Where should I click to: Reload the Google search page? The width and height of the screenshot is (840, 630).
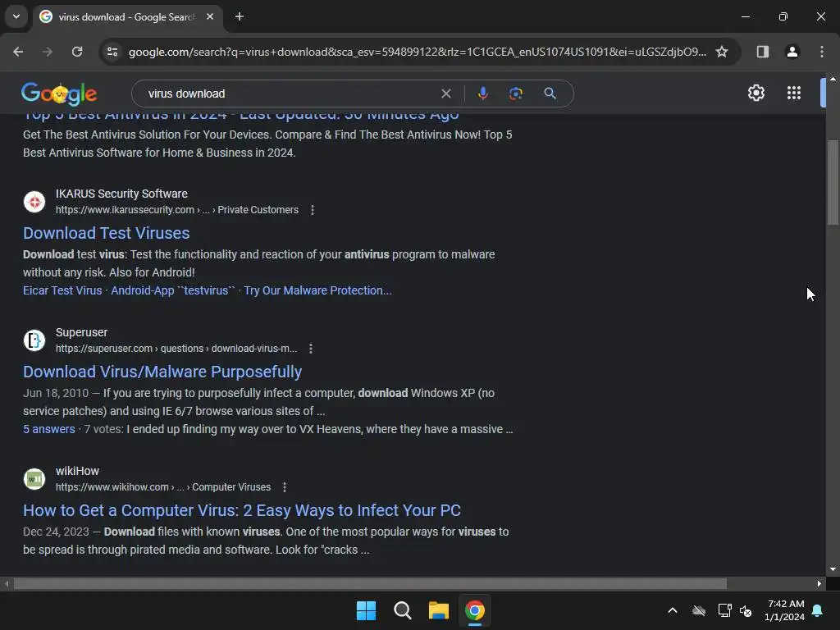point(77,52)
